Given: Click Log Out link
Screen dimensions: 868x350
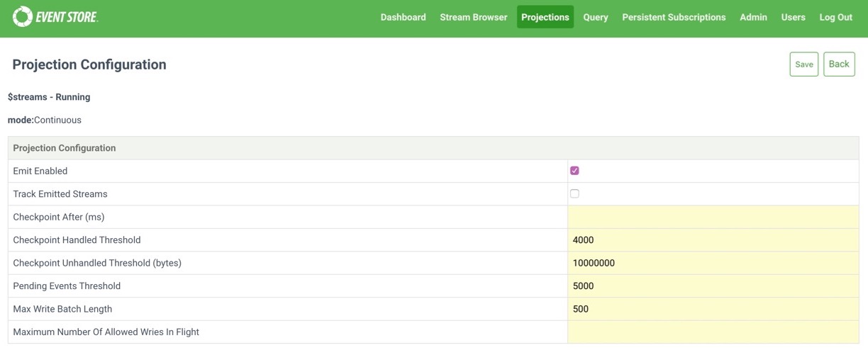Looking at the screenshot, I should [x=835, y=17].
